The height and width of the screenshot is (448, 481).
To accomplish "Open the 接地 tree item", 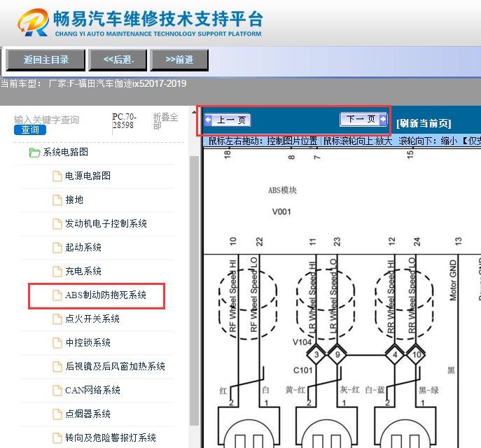I will coord(74,199).
